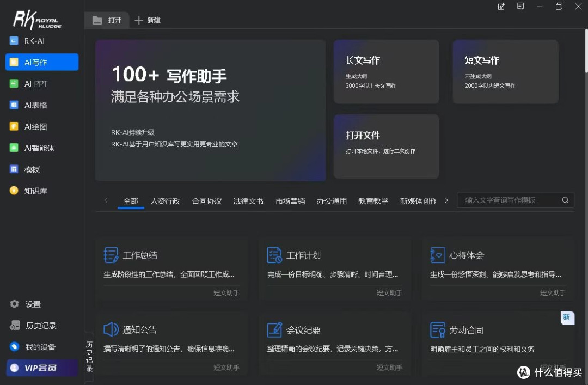Select the 法律文书 category tab
The height and width of the screenshot is (385, 588).
pos(248,201)
